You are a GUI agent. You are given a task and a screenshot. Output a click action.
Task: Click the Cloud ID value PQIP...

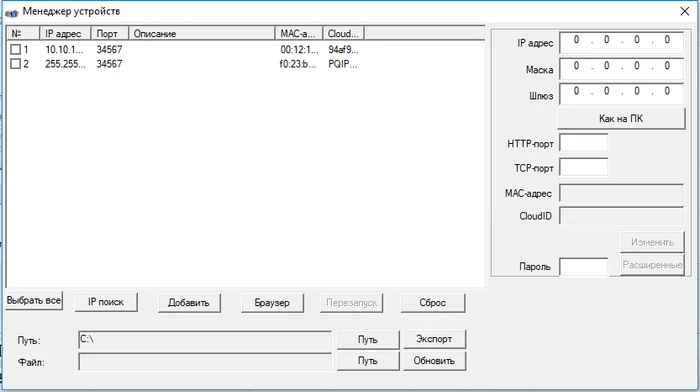342,64
